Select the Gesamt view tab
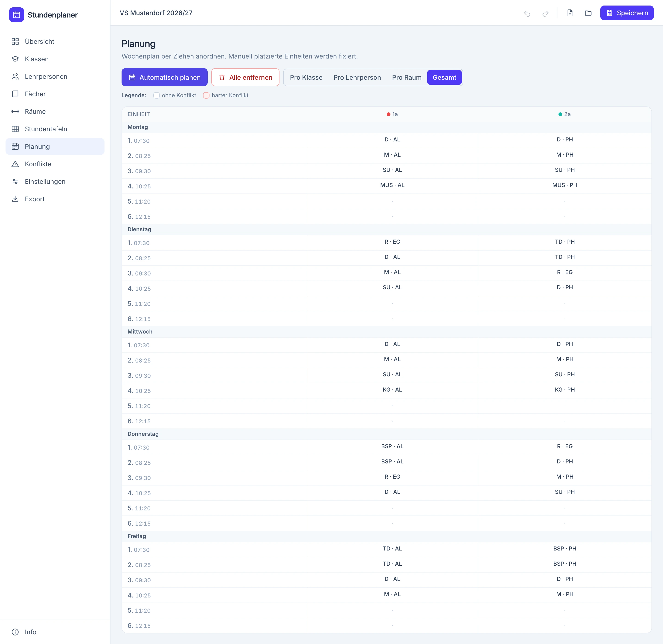Screen dimensions: 663x644 click(445, 77)
